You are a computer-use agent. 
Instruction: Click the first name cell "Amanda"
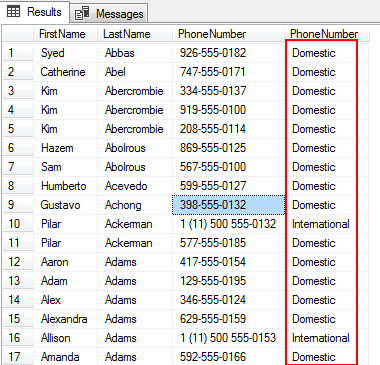pyautogui.click(x=65, y=357)
